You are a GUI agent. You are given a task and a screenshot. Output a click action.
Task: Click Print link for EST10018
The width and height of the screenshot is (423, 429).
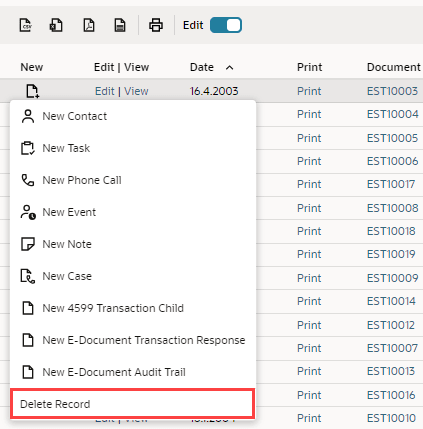pos(309,231)
